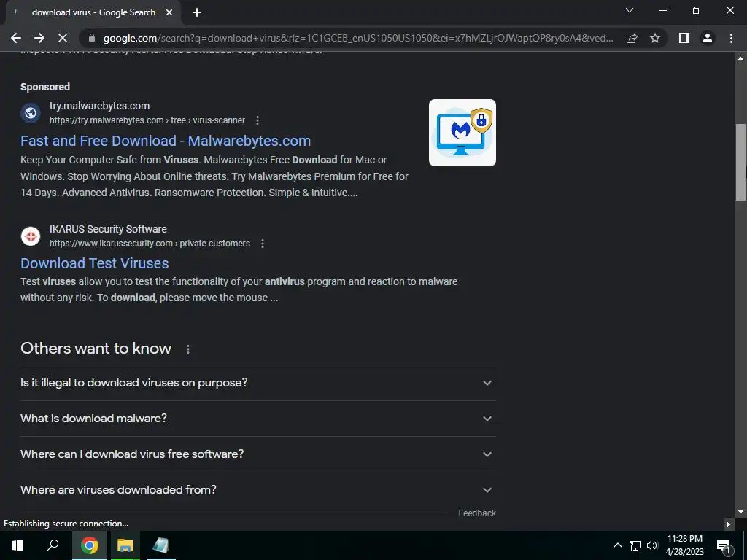Click the horizontal scroll right arrow

coord(729,524)
